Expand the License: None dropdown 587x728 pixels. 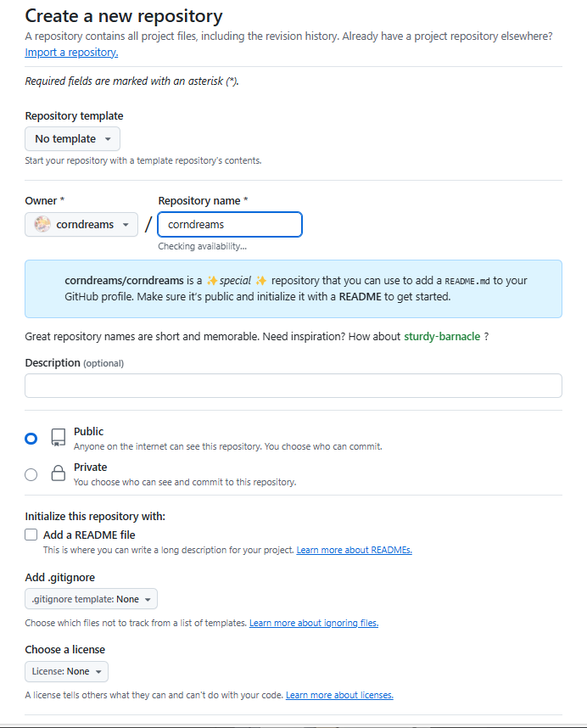point(66,671)
